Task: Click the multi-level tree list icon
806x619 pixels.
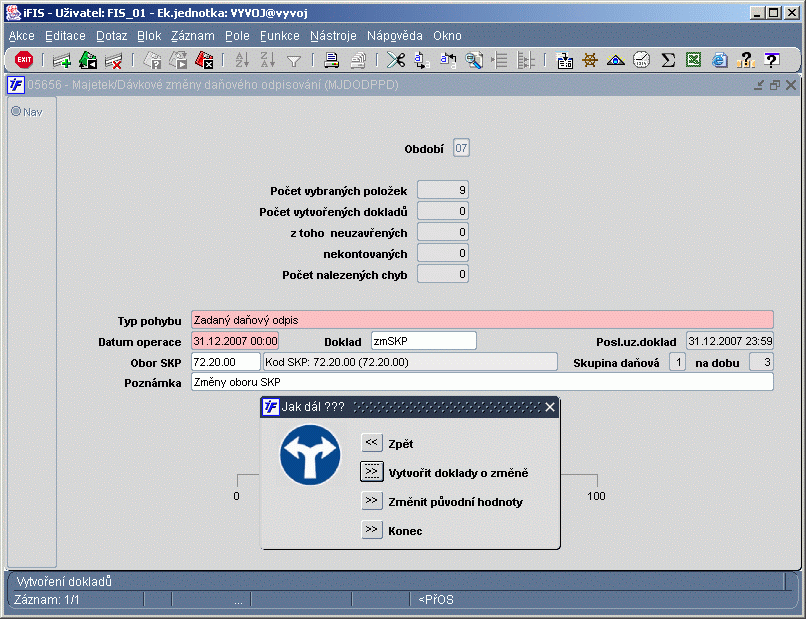Action: (x=525, y=61)
